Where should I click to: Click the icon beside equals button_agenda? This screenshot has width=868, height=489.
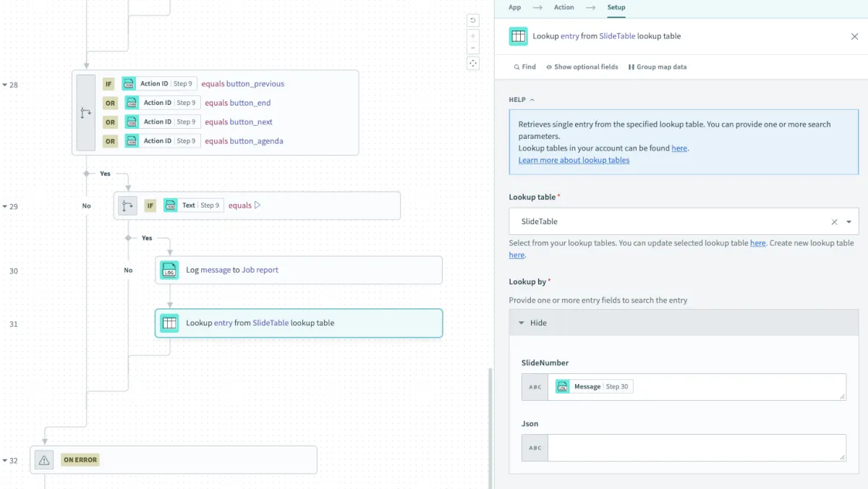click(132, 140)
